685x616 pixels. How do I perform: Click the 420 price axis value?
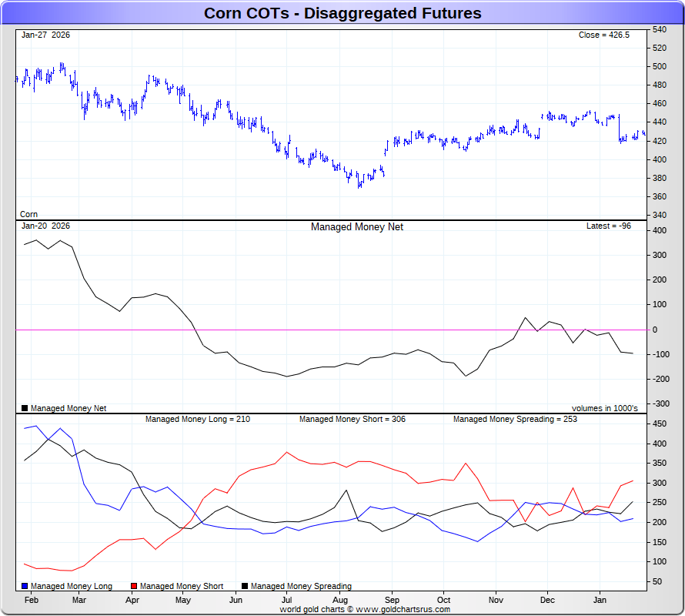660,141
